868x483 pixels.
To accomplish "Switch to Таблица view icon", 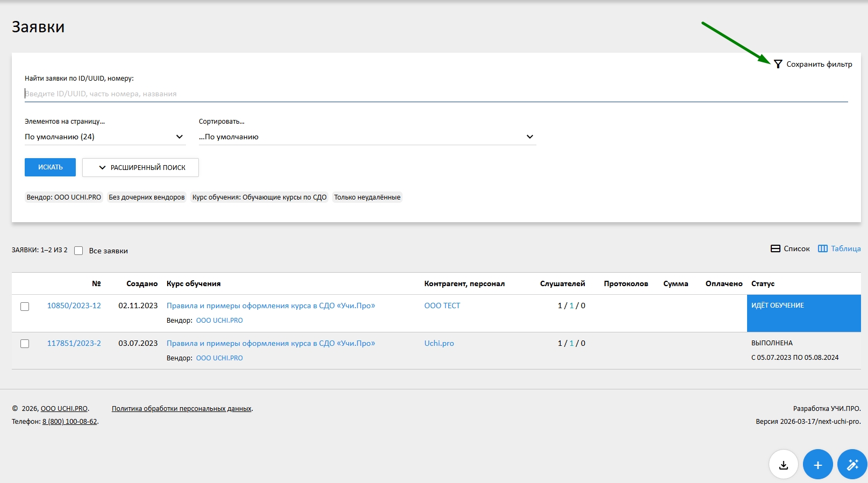I will tap(822, 248).
